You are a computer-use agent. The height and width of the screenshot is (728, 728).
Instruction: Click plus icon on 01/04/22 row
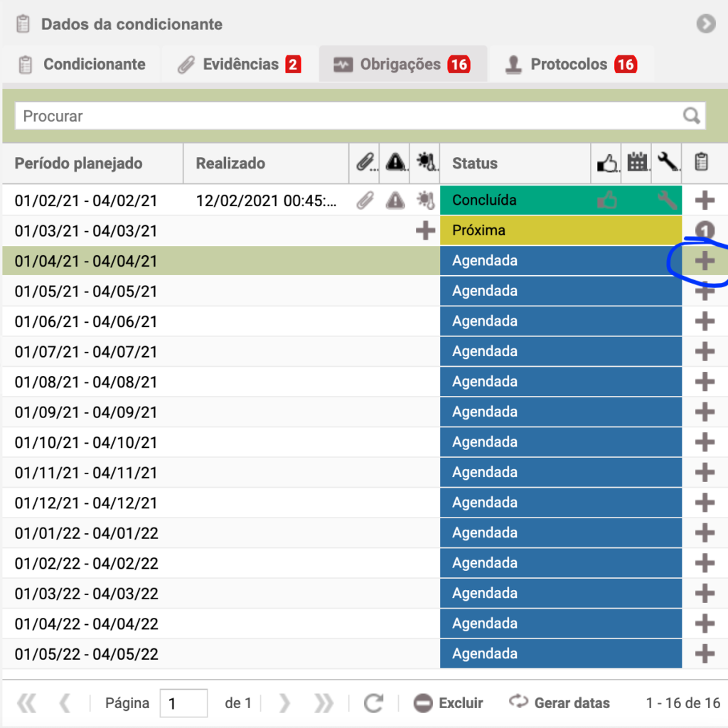[x=705, y=623]
